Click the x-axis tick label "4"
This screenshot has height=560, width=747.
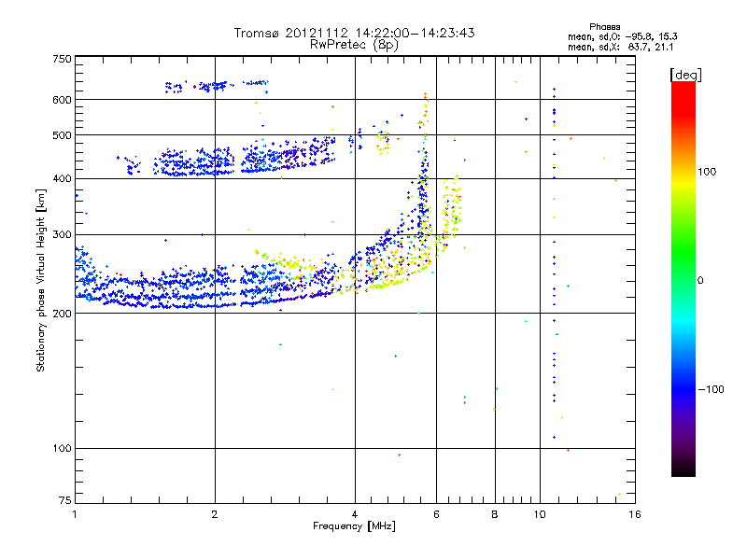click(x=355, y=514)
